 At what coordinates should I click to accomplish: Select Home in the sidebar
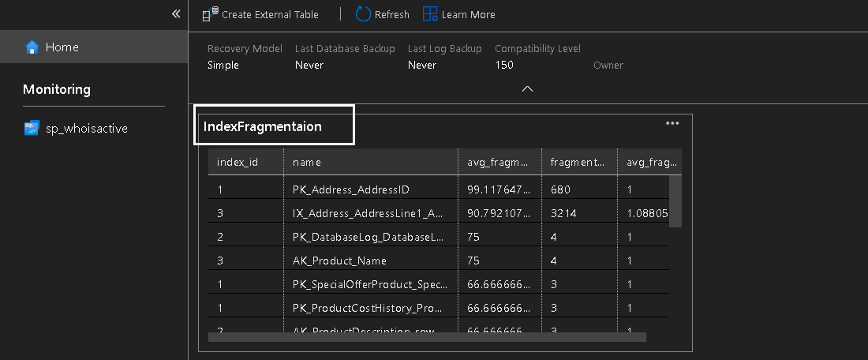click(x=62, y=47)
